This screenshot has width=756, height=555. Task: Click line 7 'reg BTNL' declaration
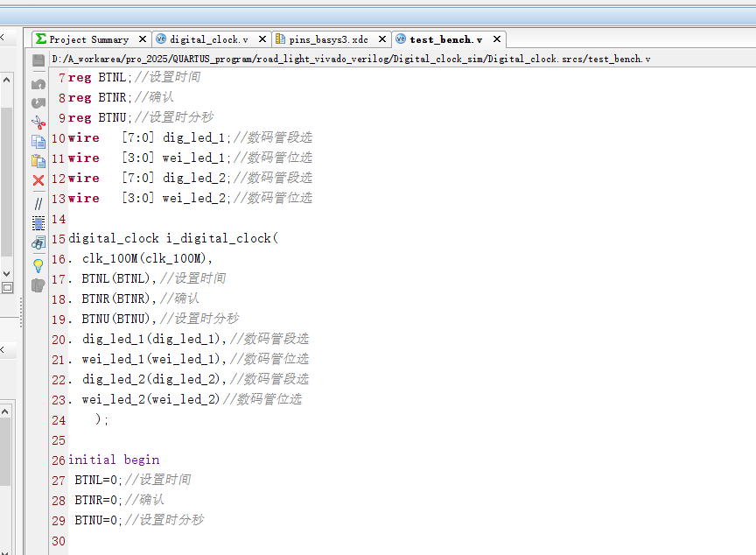(x=100, y=77)
